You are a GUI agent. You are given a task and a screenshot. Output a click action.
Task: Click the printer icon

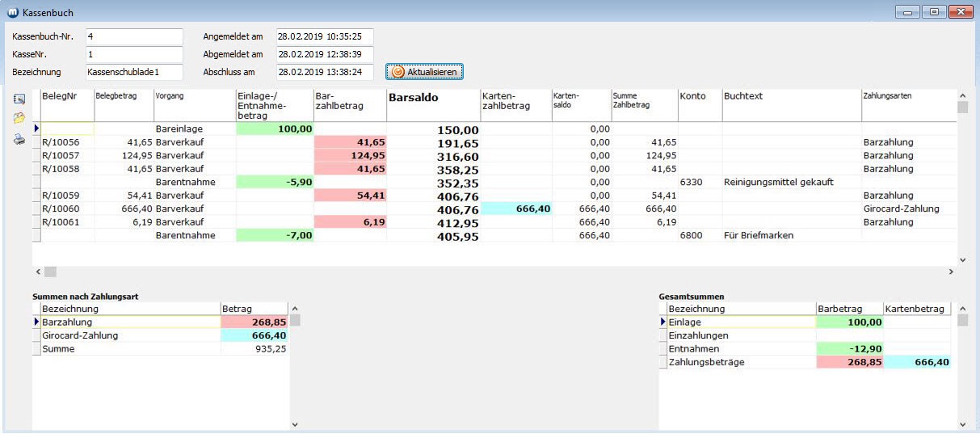pos(19,139)
